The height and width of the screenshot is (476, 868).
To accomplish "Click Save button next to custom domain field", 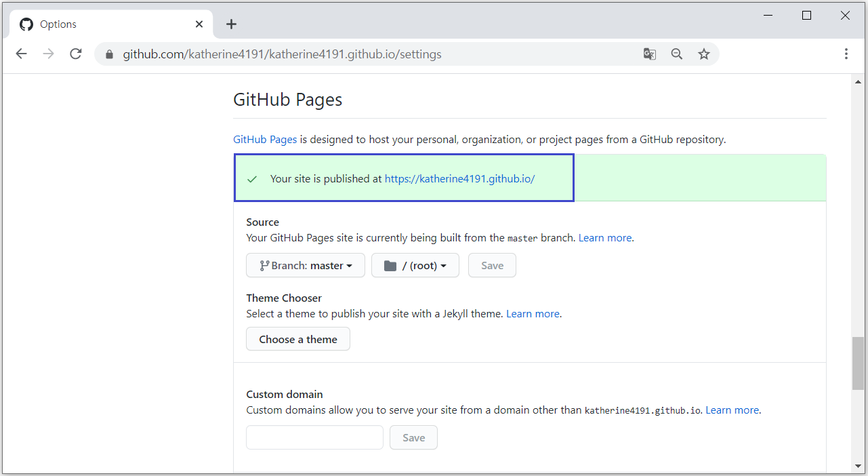I will click(x=413, y=437).
